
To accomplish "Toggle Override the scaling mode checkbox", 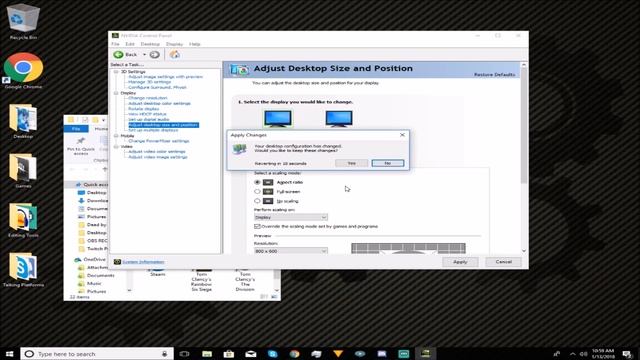I will [257, 226].
